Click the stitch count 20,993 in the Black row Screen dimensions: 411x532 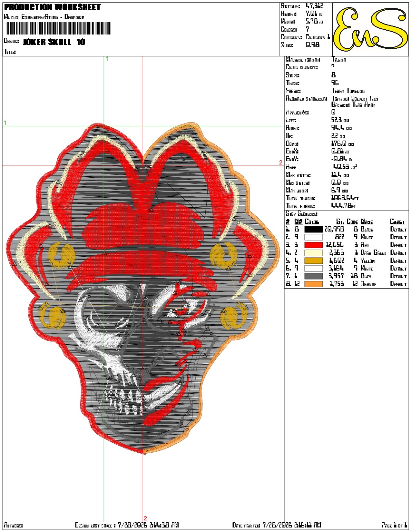(x=335, y=229)
